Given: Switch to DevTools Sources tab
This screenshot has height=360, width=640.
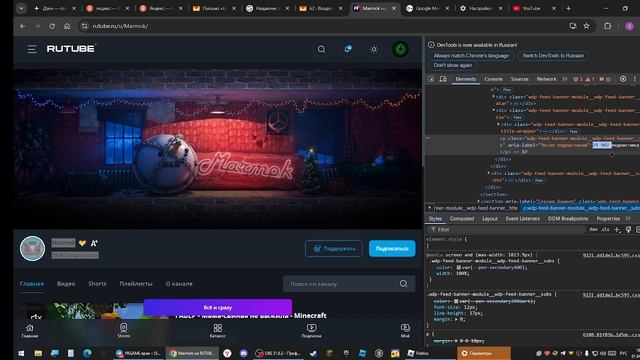Looking at the screenshot, I should tap(519, 79).
